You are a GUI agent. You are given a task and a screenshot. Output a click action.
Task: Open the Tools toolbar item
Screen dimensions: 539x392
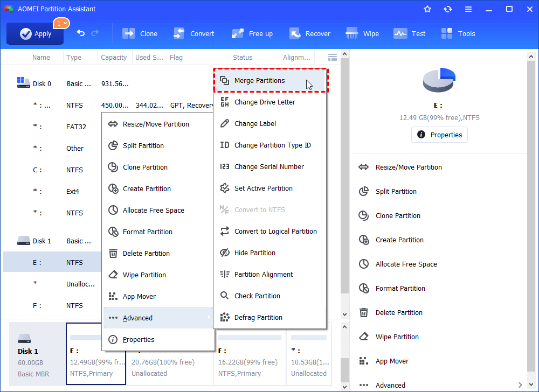[458, 33]
